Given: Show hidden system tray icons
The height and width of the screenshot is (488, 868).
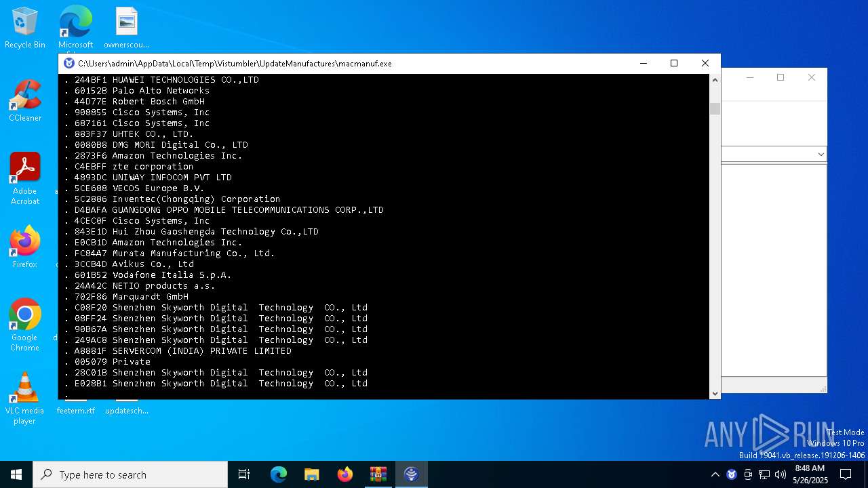Looking at the screenshot, I should point(715,474).
